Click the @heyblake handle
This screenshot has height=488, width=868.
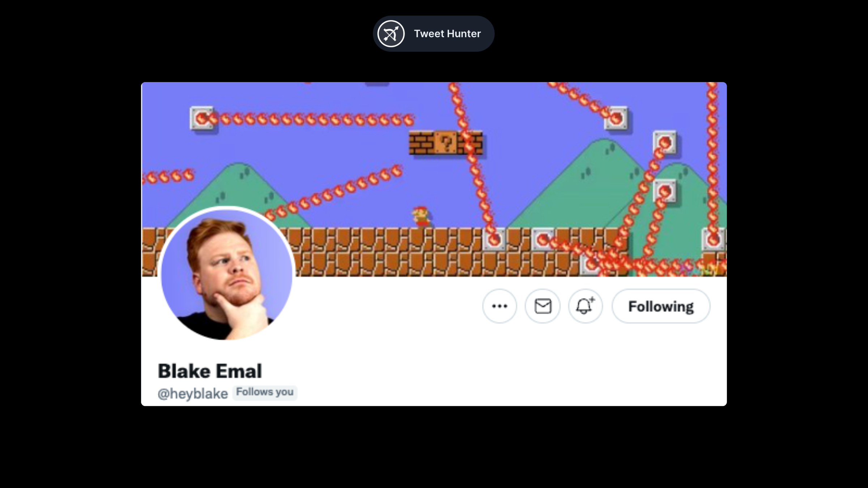pyautogui.click(x=193, y=393)
